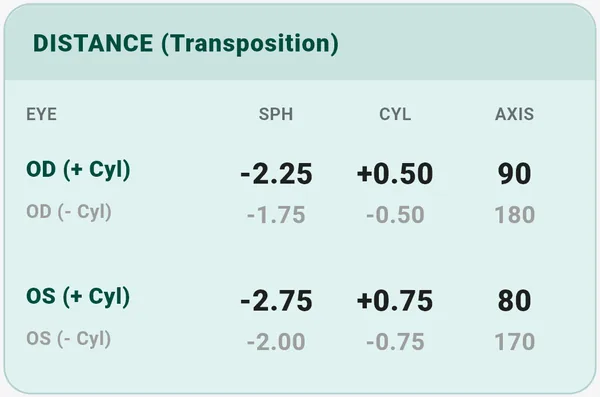Click the minus-cyl axis value 180
Image resolution: width=600 pixels, height=397 pixels.
point(514,215)
